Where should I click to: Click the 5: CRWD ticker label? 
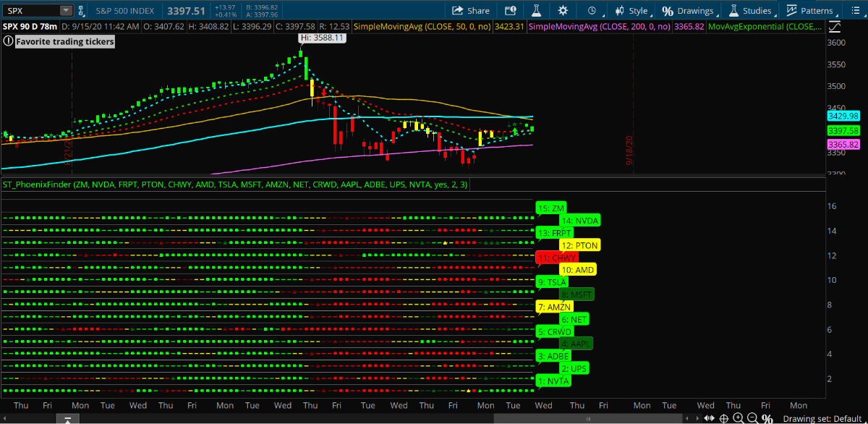(555, 331)
